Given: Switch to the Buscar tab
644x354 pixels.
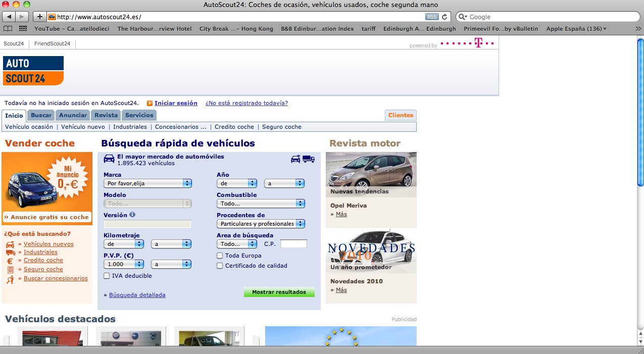Looking at the screenshot, I should [x=41, y=115].
